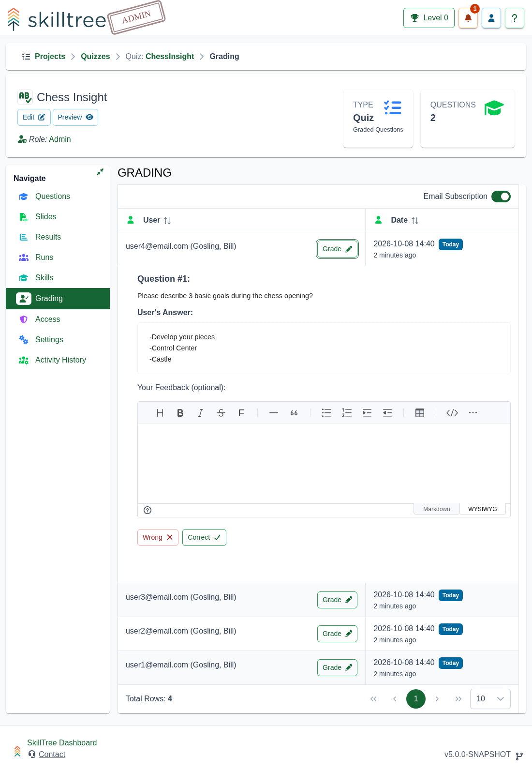Switch editor to Markdown mode
532x772 pixels.
tap(437, 509)
